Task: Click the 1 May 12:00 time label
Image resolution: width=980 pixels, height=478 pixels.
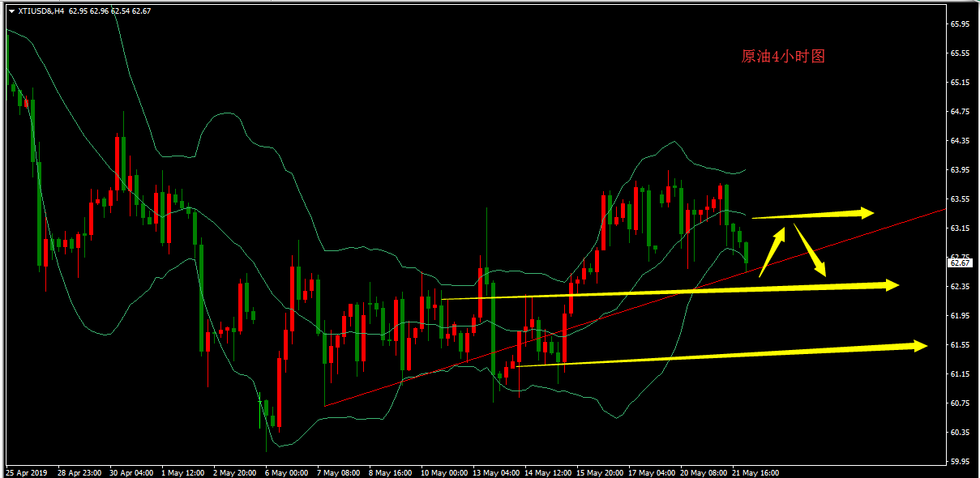Action: click(183, 472)
